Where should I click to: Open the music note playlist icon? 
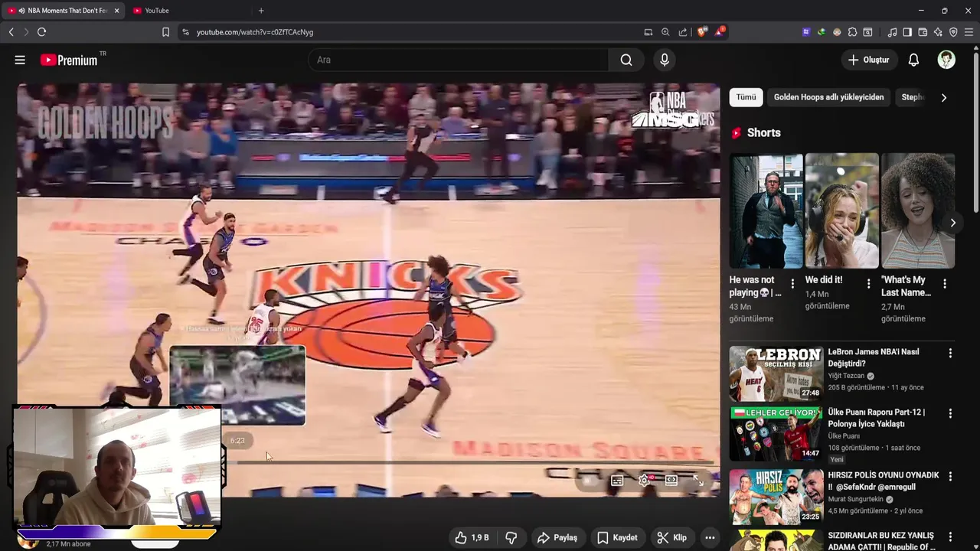[x=892, y=32]
